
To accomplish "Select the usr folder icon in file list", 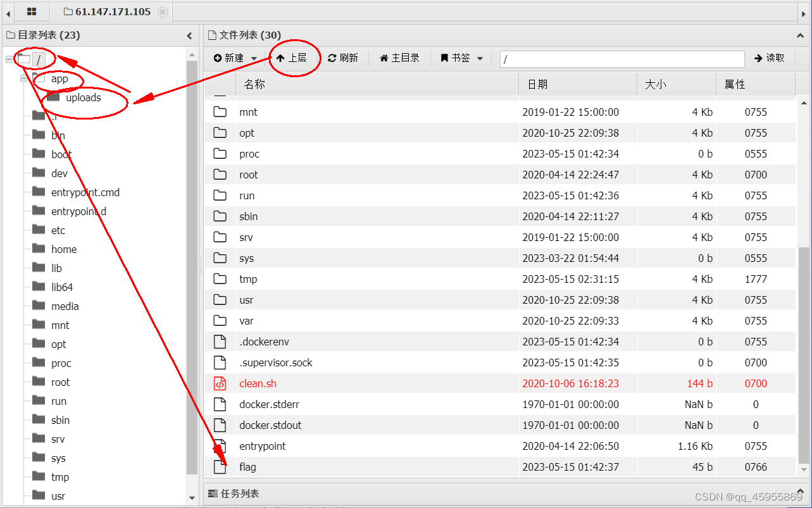I will pyautogui.click(x=220, y=300).
